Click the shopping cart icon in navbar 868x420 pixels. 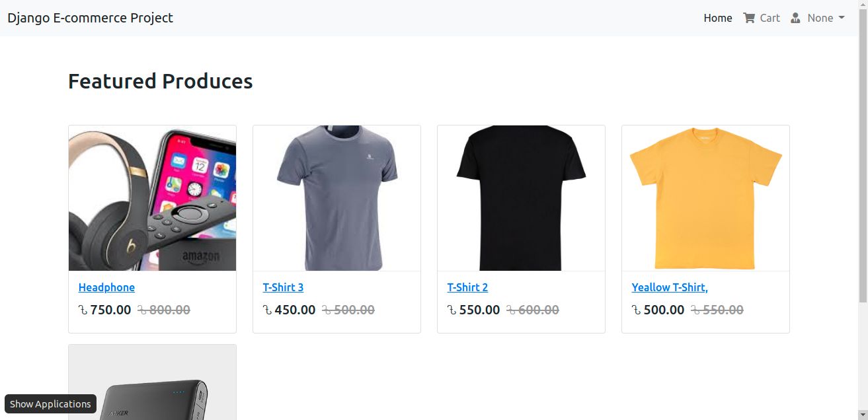coord(748,18)
